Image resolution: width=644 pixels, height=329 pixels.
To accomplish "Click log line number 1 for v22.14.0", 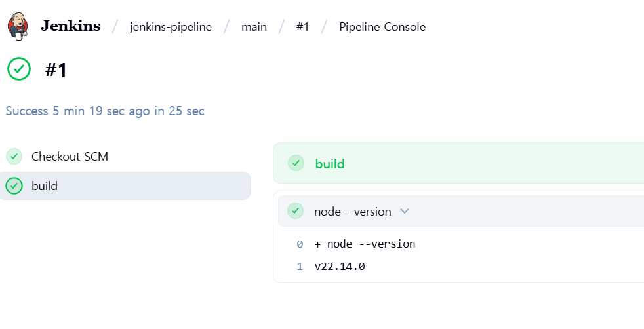I will (300, 267).
